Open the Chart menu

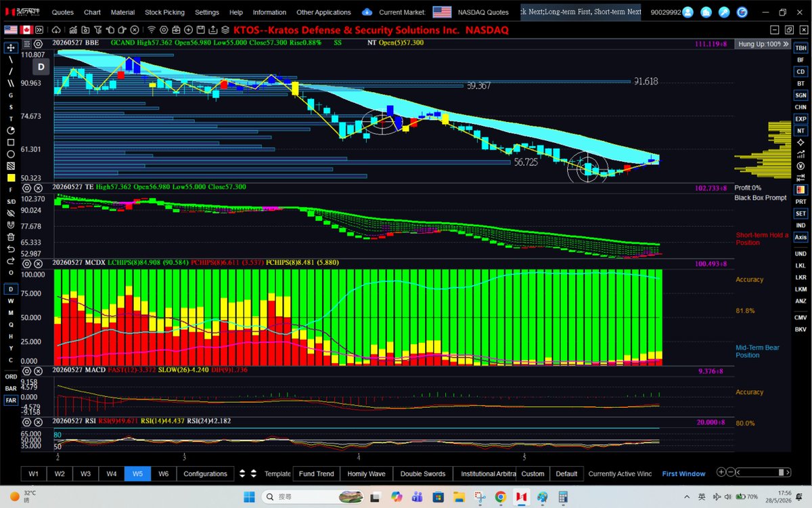pyautogui.click(x=92, y=12)
